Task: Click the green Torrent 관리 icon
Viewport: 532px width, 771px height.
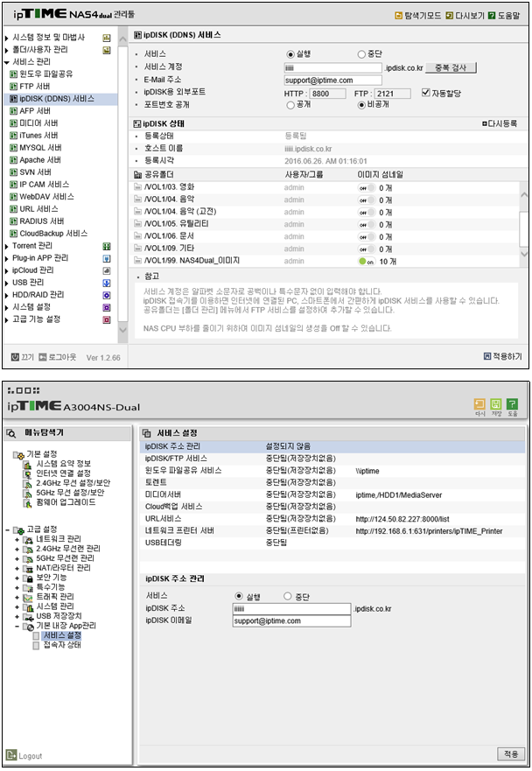Action: (x=106, y=246)
